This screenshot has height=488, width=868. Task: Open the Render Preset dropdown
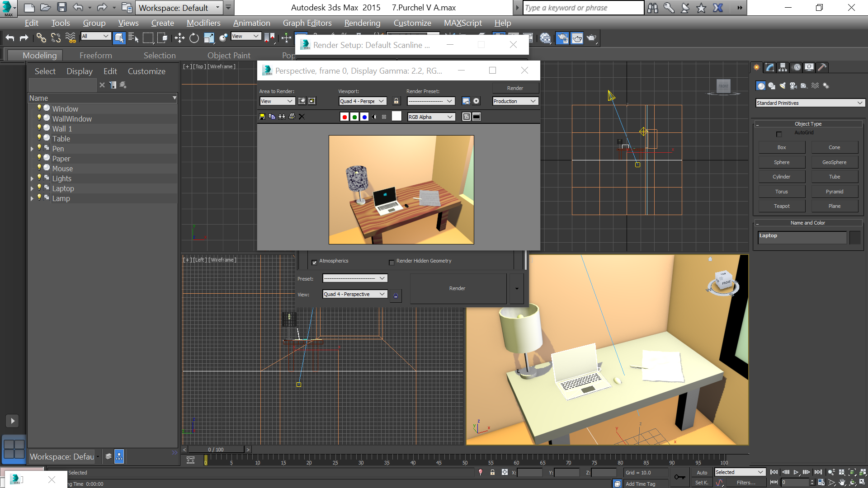tap(431, 101)
